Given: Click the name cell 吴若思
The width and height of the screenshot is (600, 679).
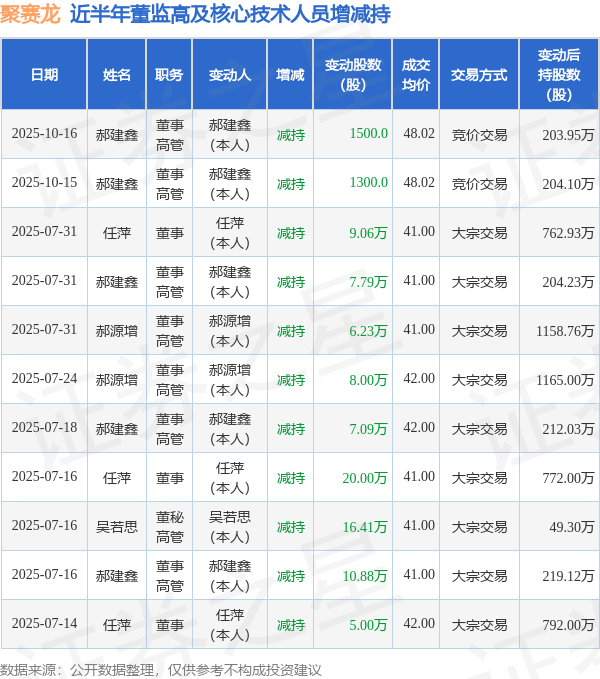Looking at the screenshot, I should pos(116,527).
